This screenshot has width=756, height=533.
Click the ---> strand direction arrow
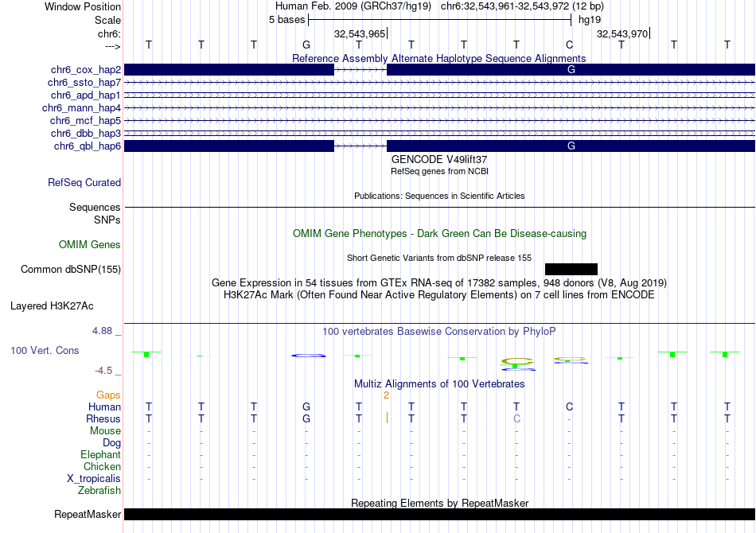113,46
